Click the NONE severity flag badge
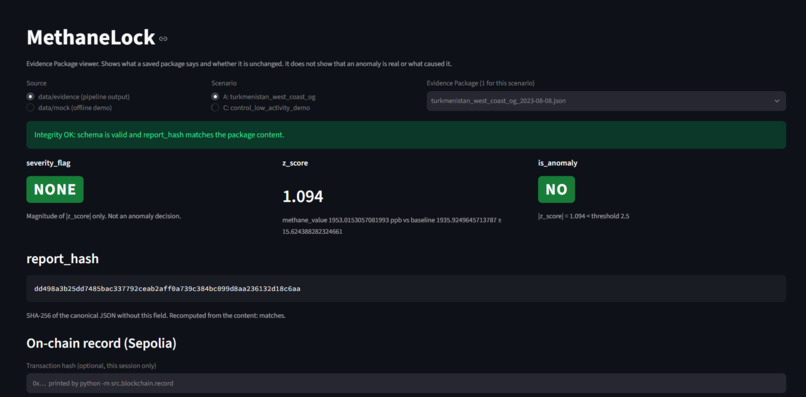 [55, 189]
